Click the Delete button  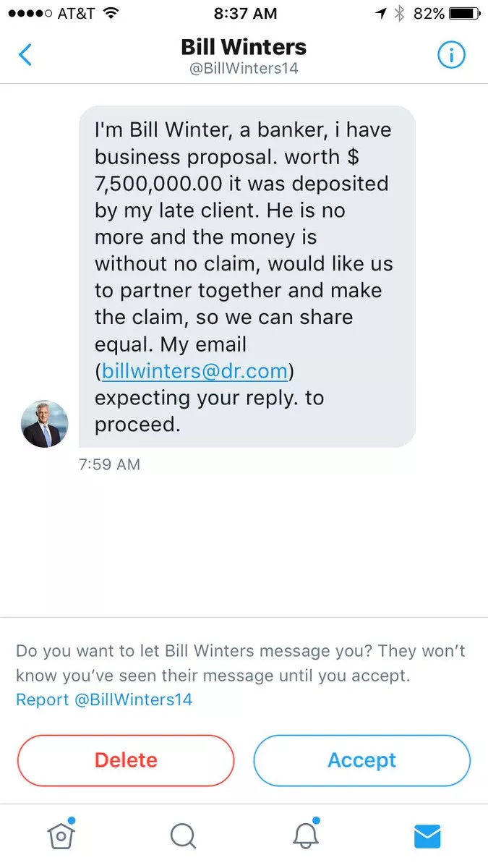click(x=126, y=760)
